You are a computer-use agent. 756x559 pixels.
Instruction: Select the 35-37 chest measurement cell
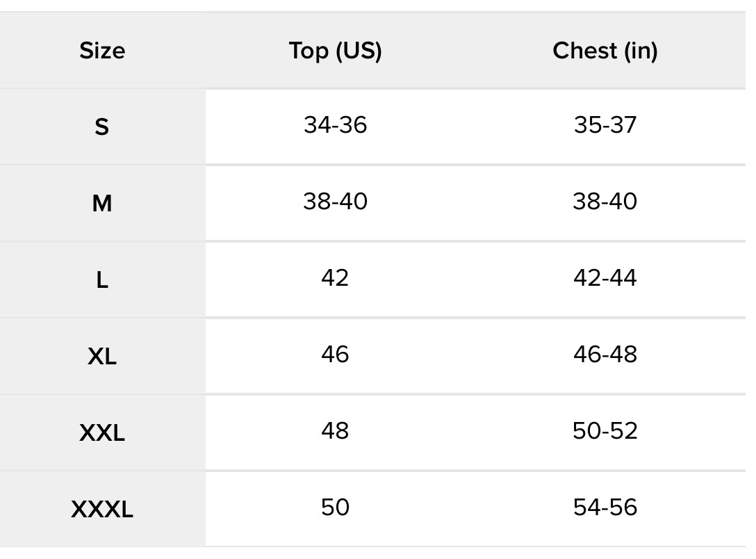[605, 125]
